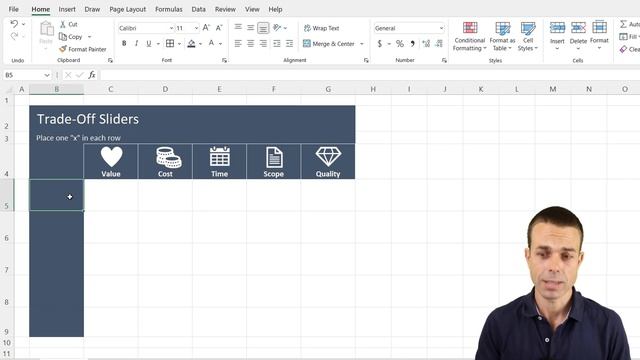Image resolution: width=640 pixels, height=360 pixels.
Task: Apply accounting dollar number format
Action: click(380, 43)
